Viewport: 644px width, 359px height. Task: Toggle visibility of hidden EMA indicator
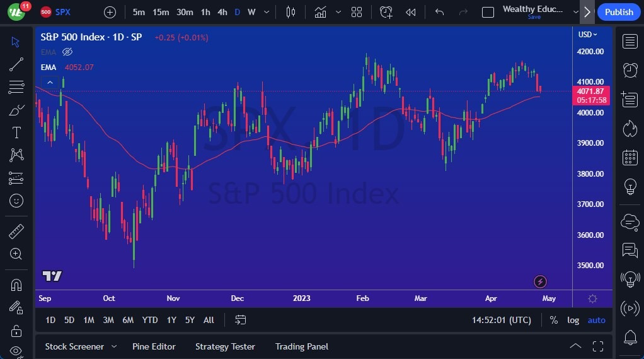point(67,52)
